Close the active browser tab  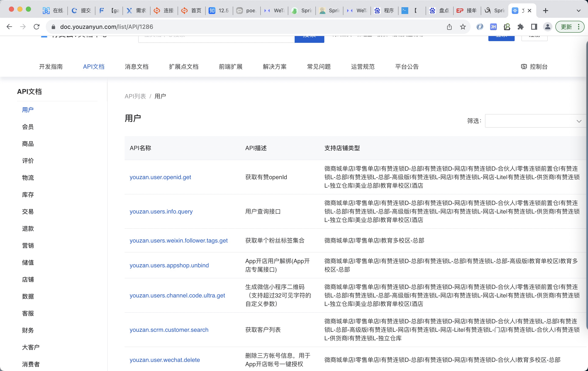coord(529,11)
